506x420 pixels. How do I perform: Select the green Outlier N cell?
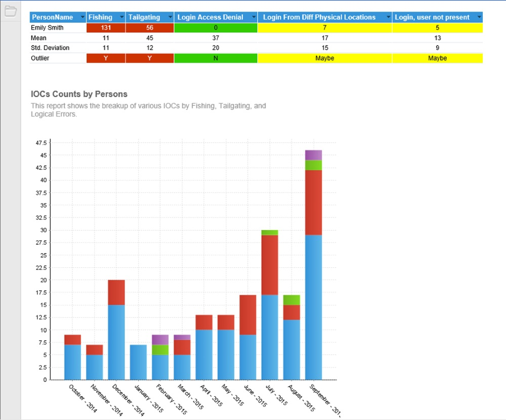pyautogui.click(x=216, y=58)
